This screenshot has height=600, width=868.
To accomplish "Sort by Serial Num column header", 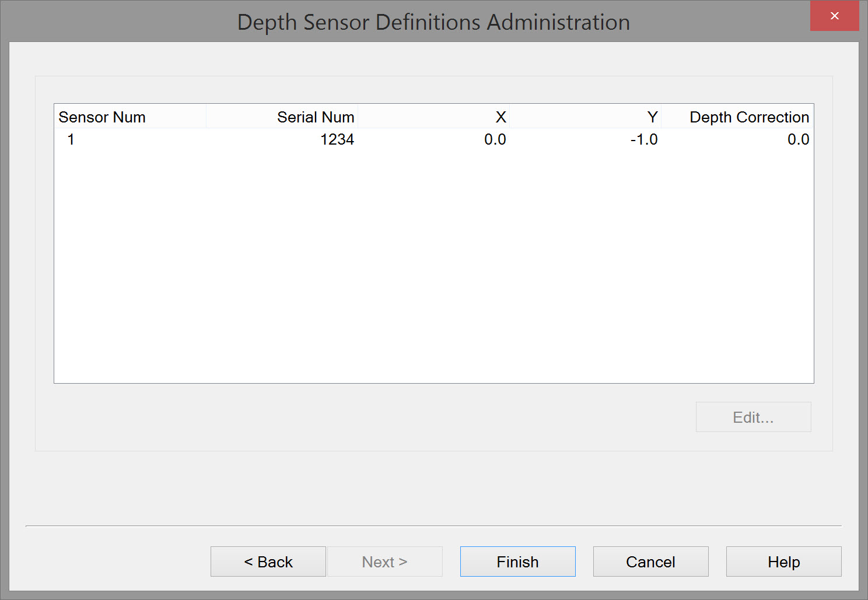I will coord(316,117).
